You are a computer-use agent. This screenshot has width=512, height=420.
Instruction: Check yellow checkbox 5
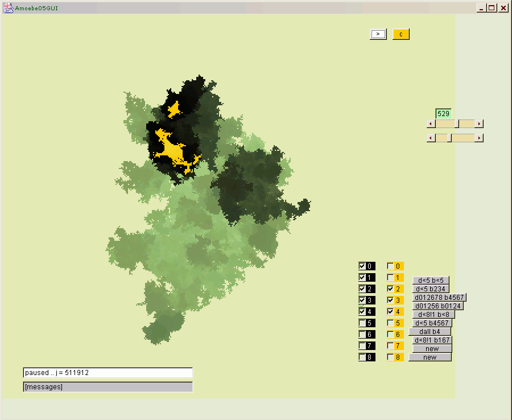pos(390,323)
